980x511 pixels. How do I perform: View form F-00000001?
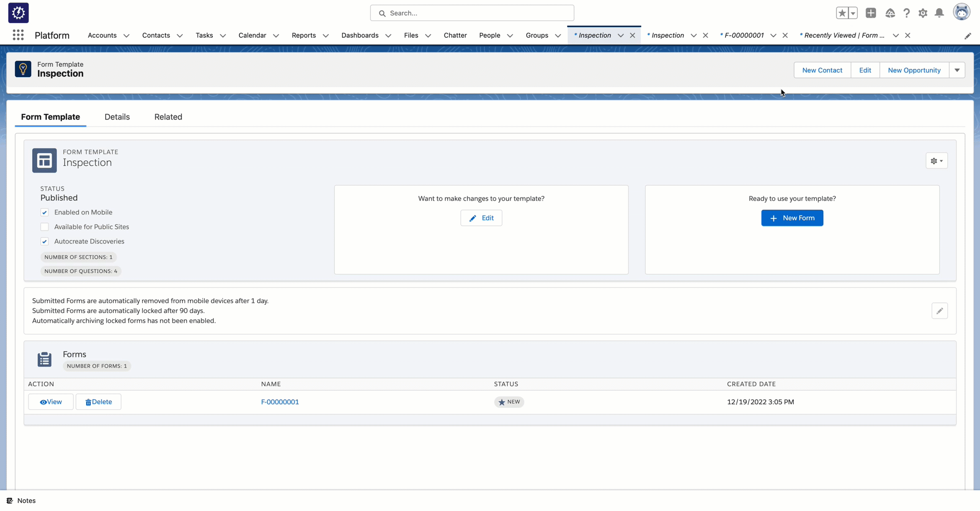tap(51, 402)
